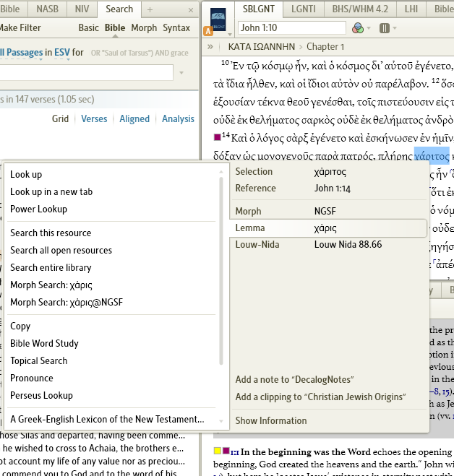Run Morph Search: χάρις
Viewport: 454px width, 476px height.
[x=51, y=285]
